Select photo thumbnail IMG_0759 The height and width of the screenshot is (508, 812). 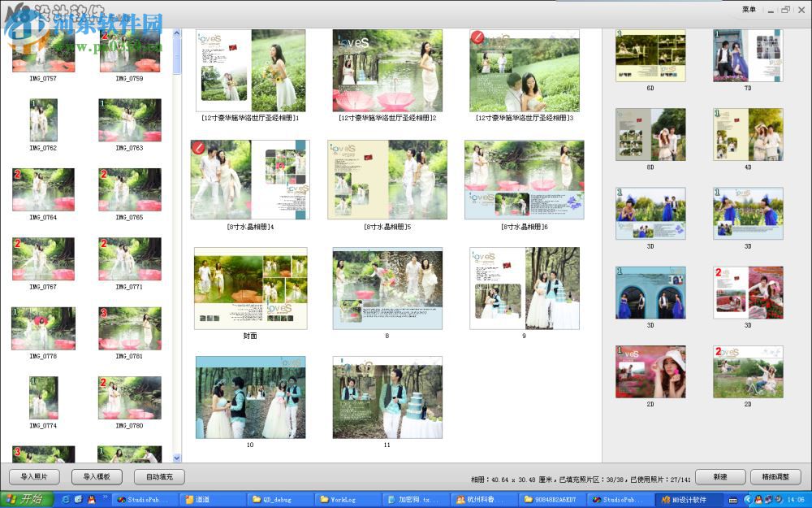129,50
